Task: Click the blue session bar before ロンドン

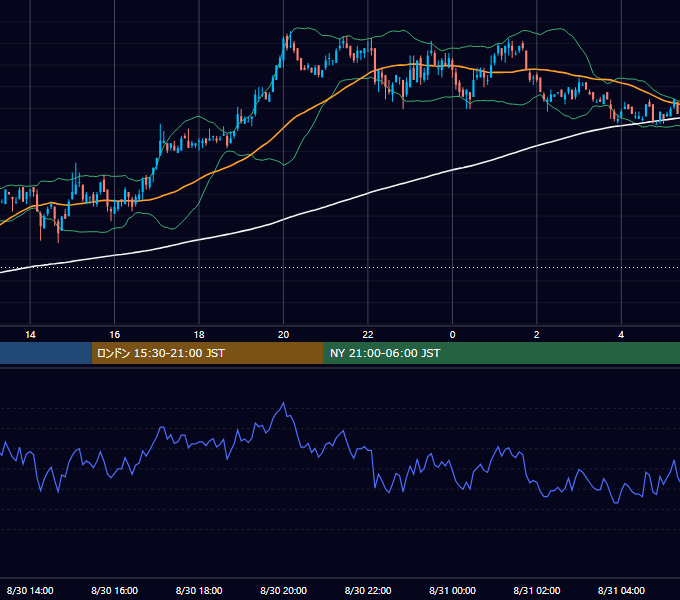Action: [x=46, y=353]
